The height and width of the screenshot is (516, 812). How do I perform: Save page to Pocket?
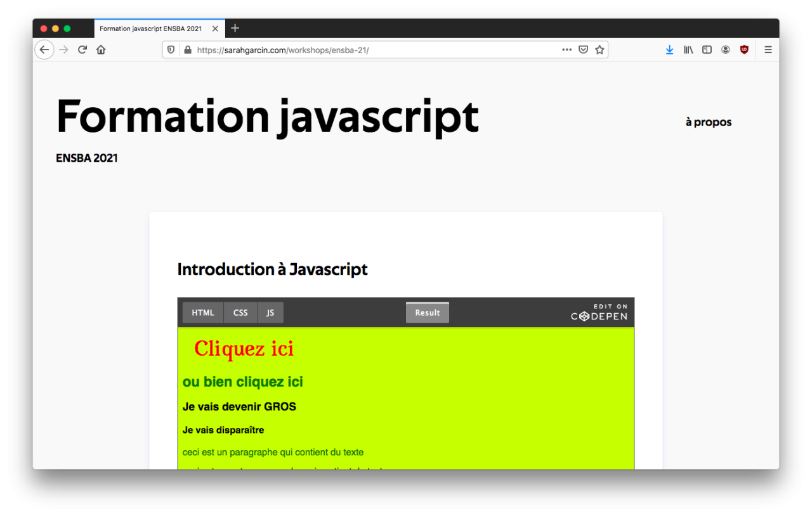583,50
